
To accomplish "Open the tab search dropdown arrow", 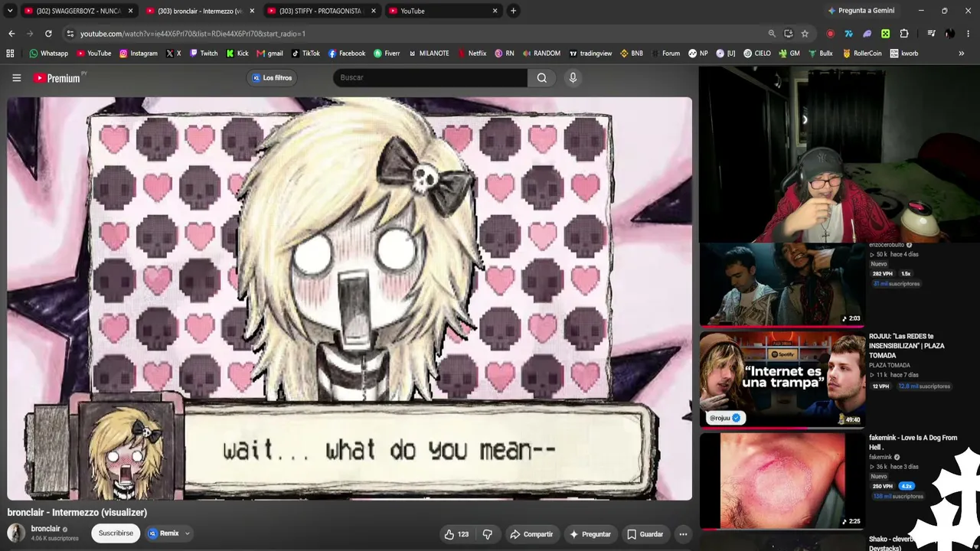I will pyautogui.click(x=10, y=11).
